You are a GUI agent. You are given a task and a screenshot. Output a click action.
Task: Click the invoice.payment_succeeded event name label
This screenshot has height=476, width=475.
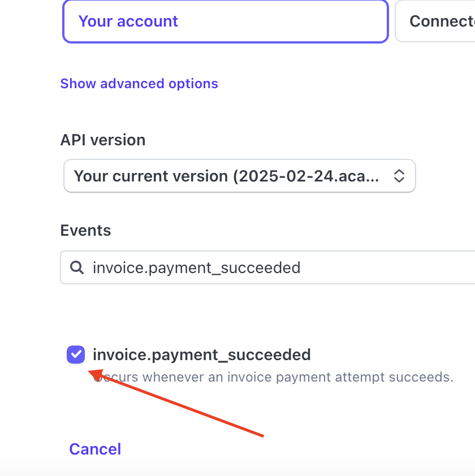coord(201,355)
